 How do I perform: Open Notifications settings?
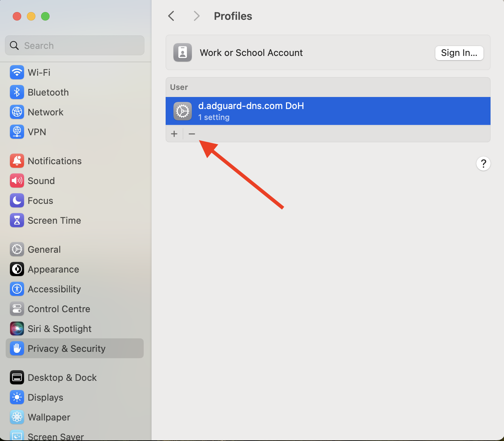(x=55, y=161)
